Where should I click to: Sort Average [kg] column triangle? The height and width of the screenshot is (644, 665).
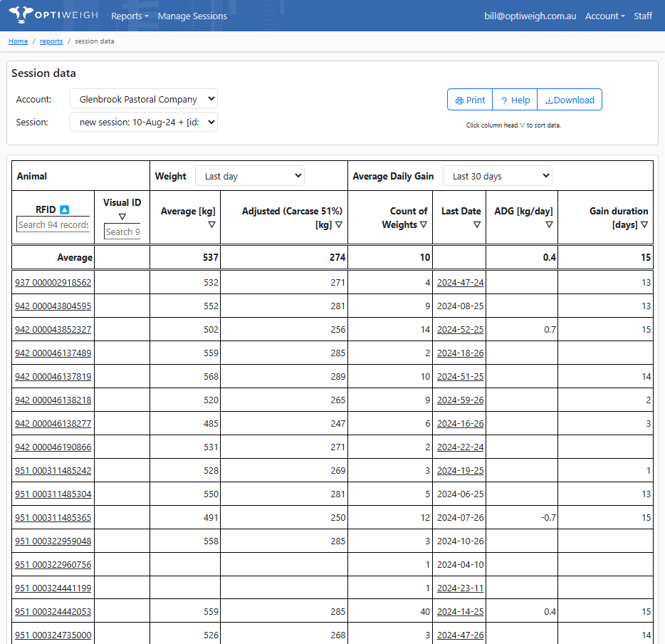pyautogui.click(x=211, y=224)
